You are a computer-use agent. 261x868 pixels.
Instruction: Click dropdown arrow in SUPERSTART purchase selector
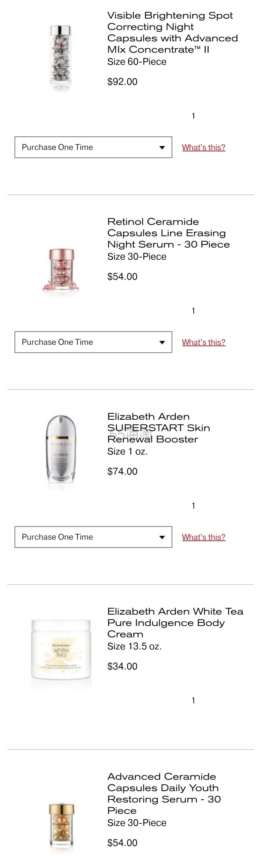[162, 537]
